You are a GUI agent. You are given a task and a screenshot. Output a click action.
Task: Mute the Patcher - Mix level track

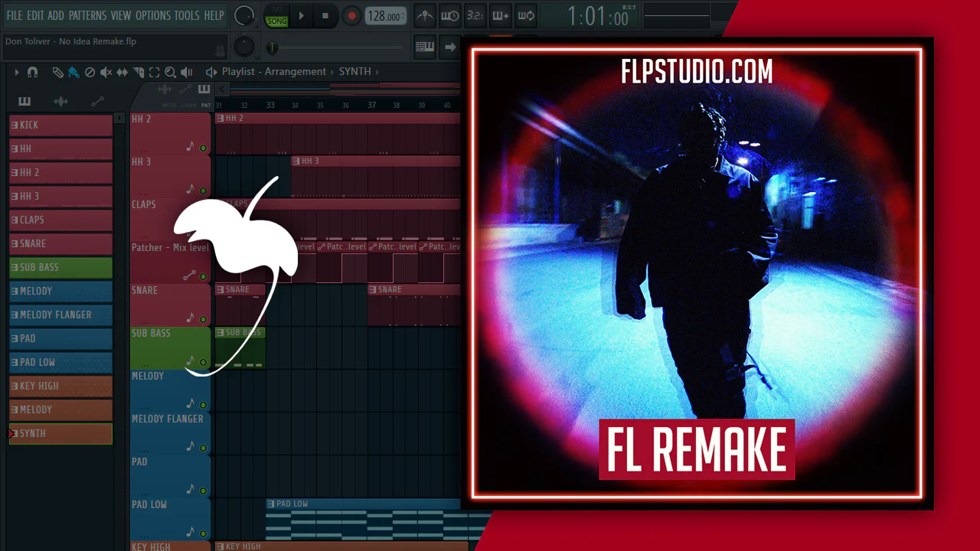(x=204, y=276)
